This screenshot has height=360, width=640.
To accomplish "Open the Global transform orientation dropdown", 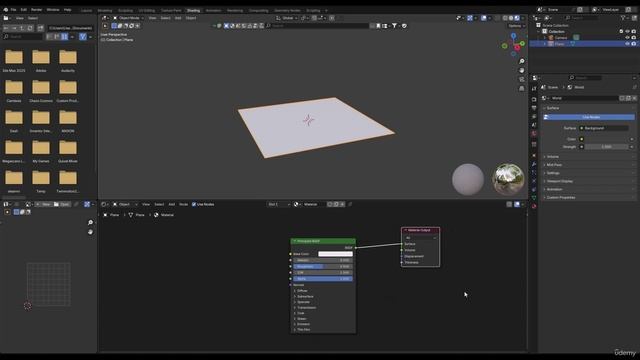I will point(287,18).
